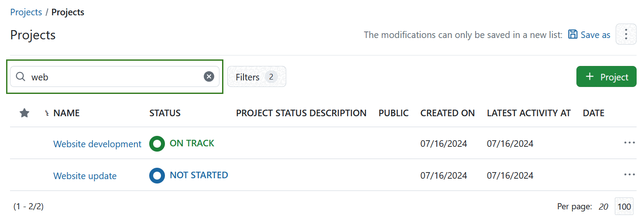Open row actions for Website update

pos(629,175)
